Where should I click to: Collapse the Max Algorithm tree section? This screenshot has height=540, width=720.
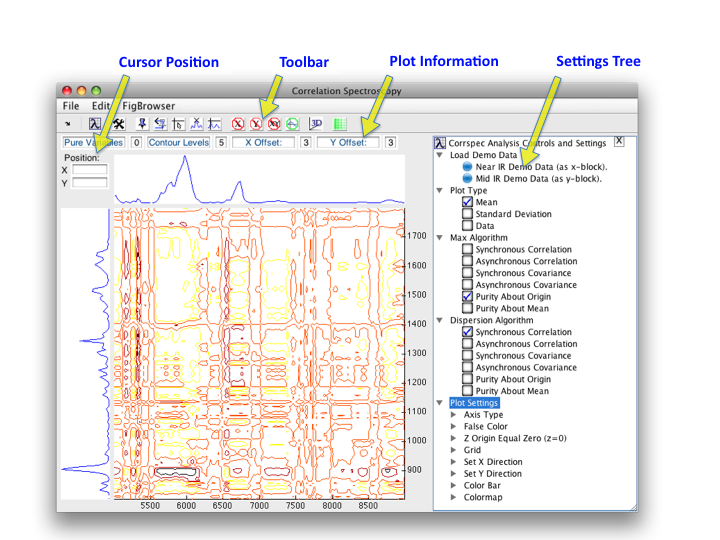coord(440,238)
